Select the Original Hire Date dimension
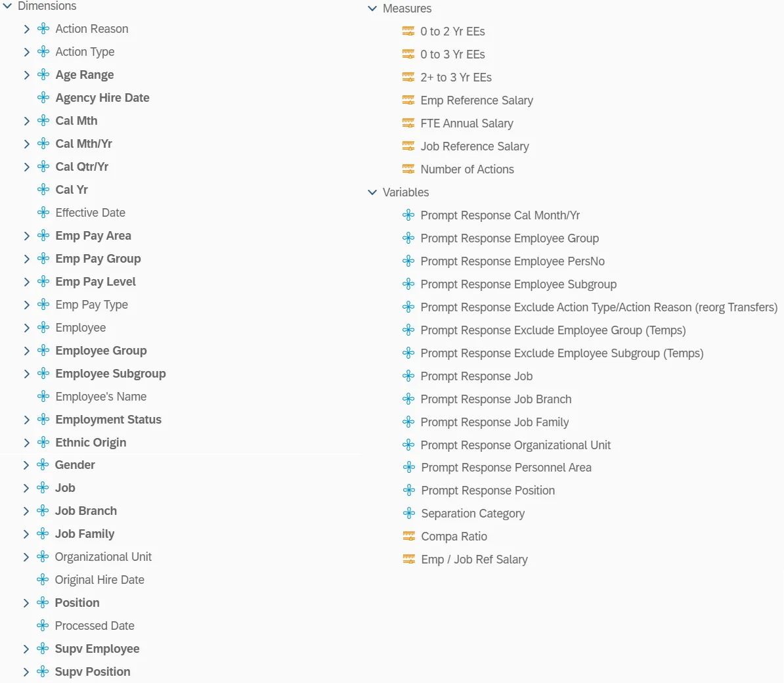The image size is (784, 683). click(x=99, y=580)
